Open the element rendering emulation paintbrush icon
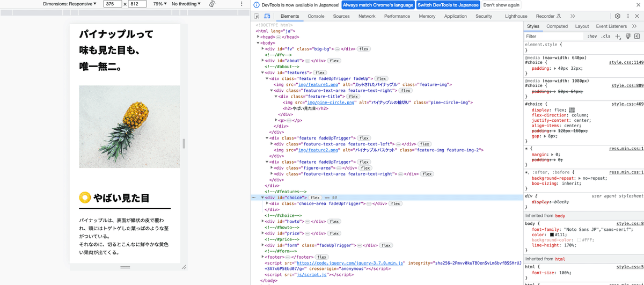644x285 pixels. [x=628, y=36]
